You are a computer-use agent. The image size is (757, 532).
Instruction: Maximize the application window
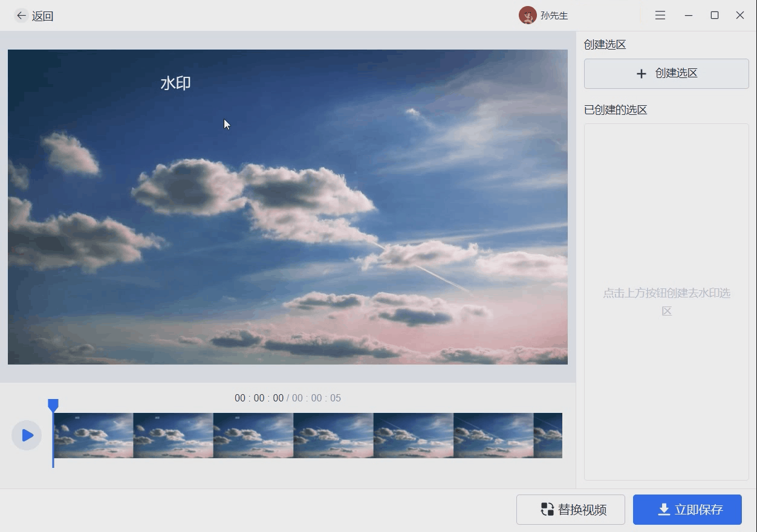tap(715, 16)
